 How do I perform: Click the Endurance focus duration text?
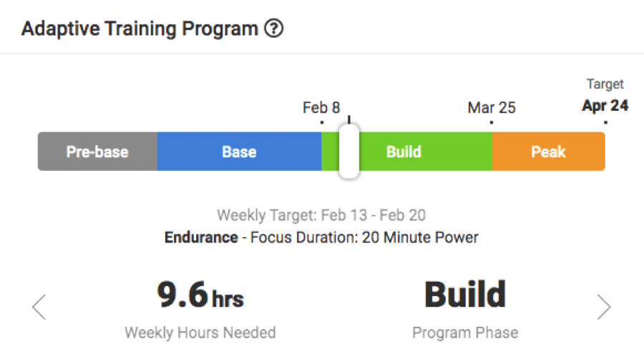point(321,237)
